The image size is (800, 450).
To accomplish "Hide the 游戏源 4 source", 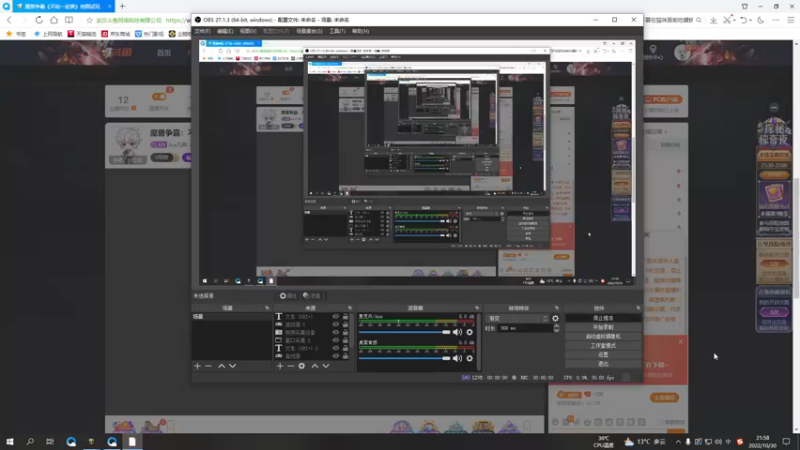I will [335, 324].
